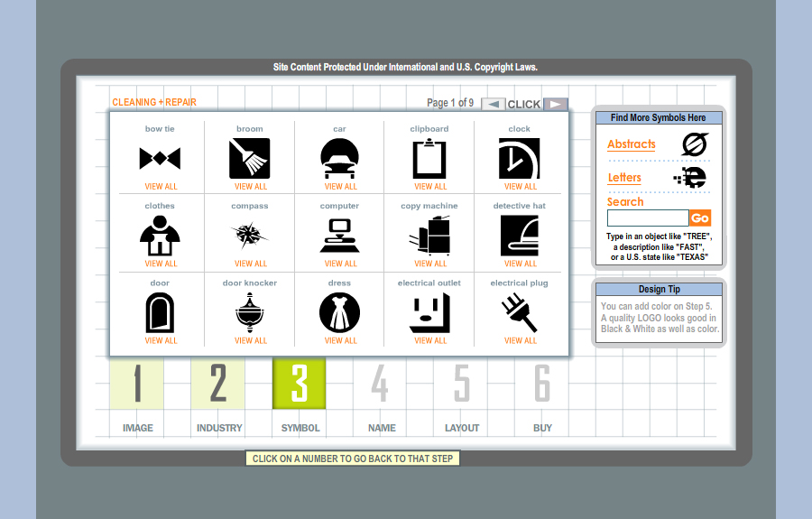Go to next symbol page arrow
The image size is (812, 519).
pos(557,104)
